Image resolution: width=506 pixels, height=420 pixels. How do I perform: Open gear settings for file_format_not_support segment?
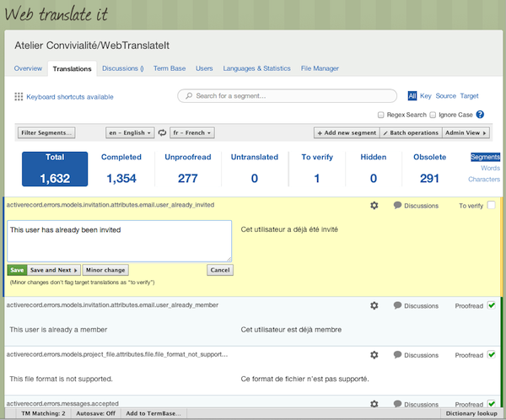click(x=374, y=355)
